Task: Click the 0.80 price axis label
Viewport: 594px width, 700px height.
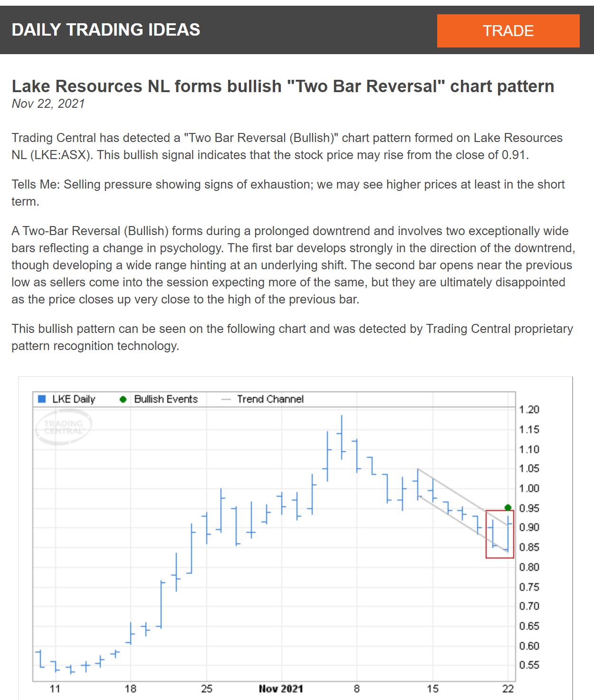Action: [x=529, y=567]
